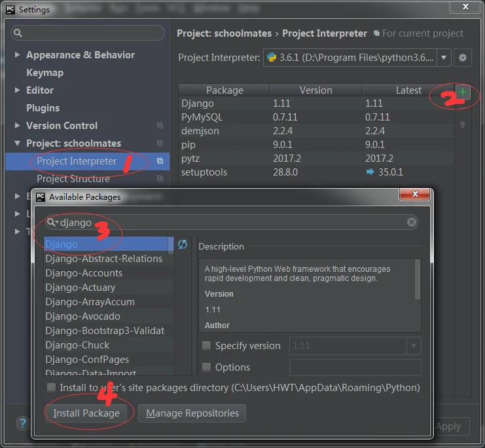Select the Django row in installed packages table

316,103
